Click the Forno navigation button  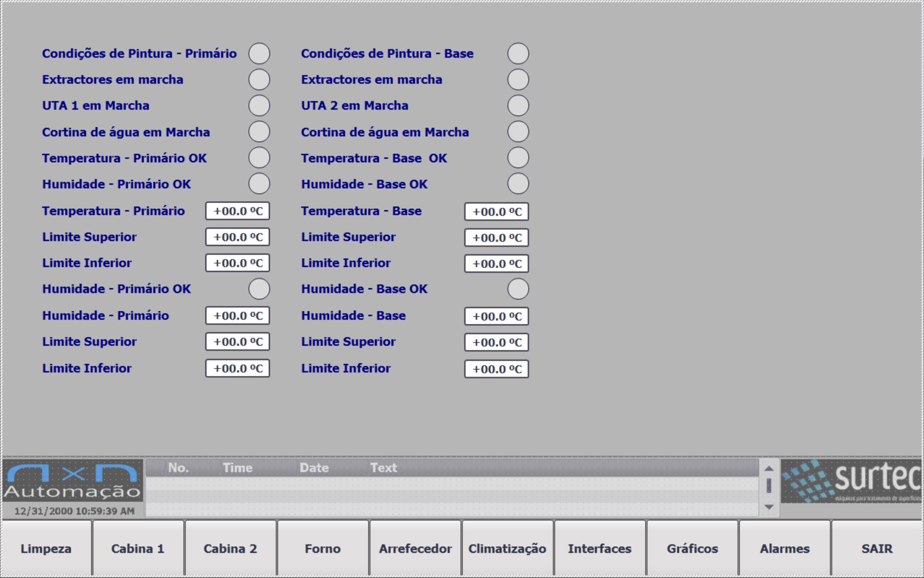[323, 548]
